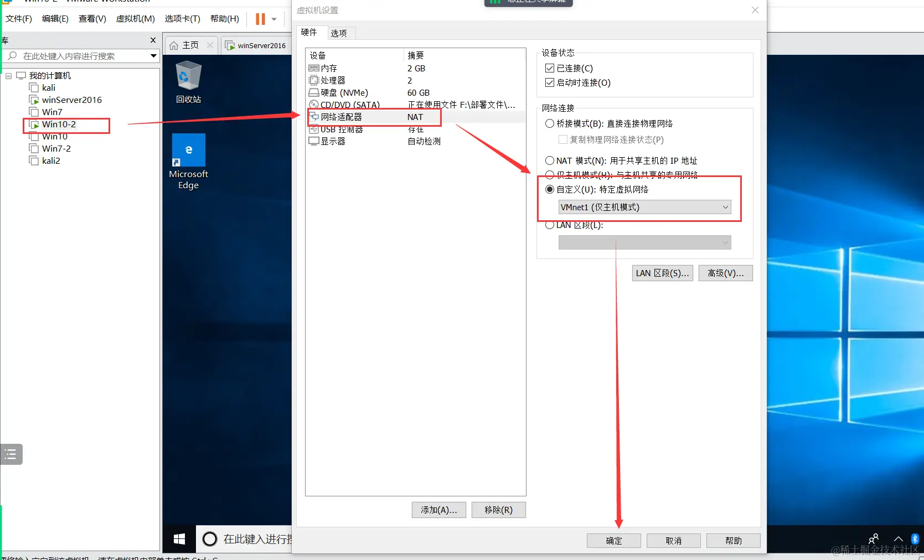924x560 pixels.
Task: Open the VMnet1 (仅主机模式) dropdown
Action: 644,207
